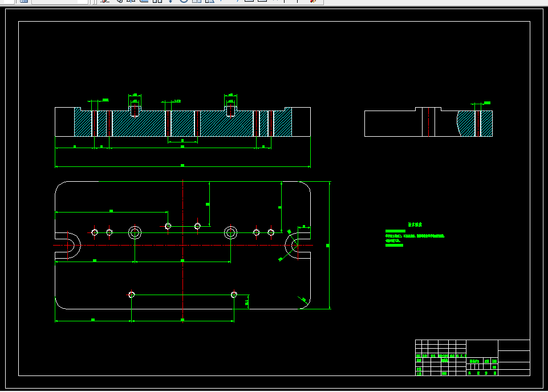Select the red vertical centerline in side view
Image resolution: width=548 pixels, height=392 pixels.
click(x=429, y=122)
